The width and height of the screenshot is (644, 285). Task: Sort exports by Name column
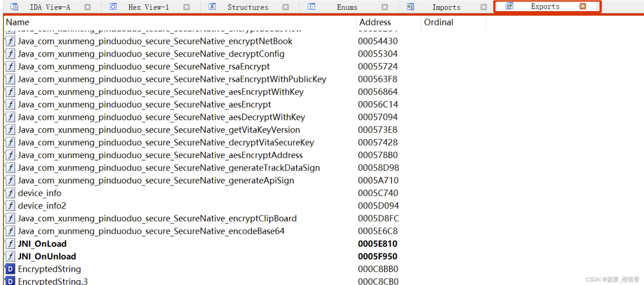[180, 22]
